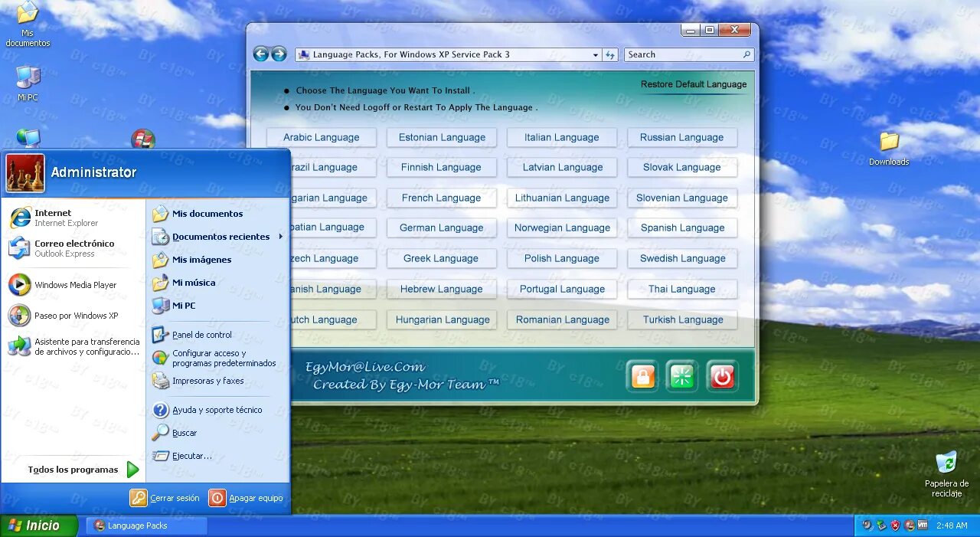
Task: Select Mis documentos desktop icon
Action: [28, 25]
